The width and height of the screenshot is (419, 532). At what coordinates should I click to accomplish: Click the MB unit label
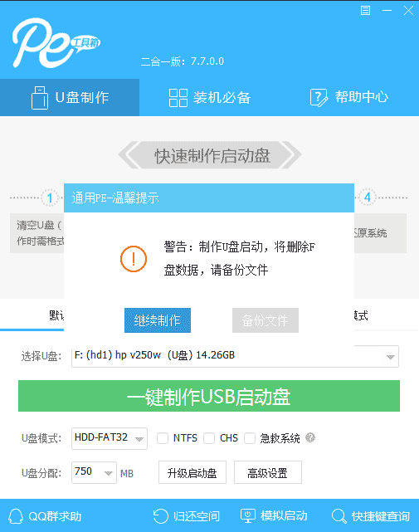(127, 473)
